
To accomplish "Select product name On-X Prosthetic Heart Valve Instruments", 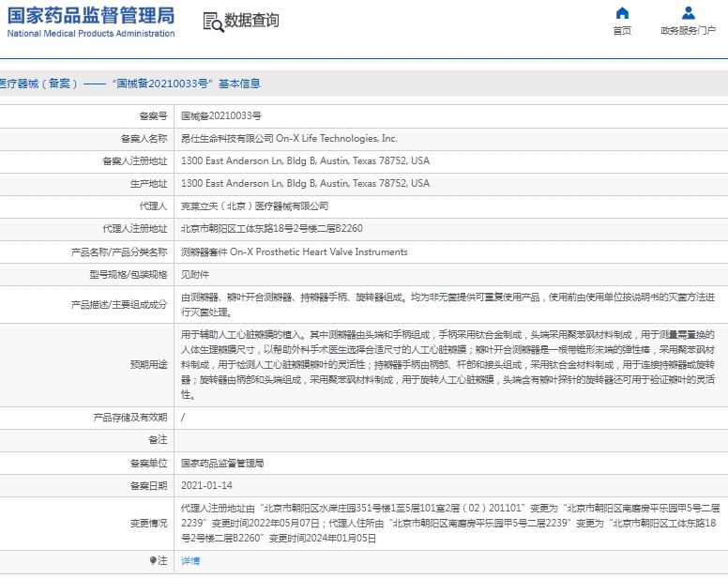I will 319,252.
